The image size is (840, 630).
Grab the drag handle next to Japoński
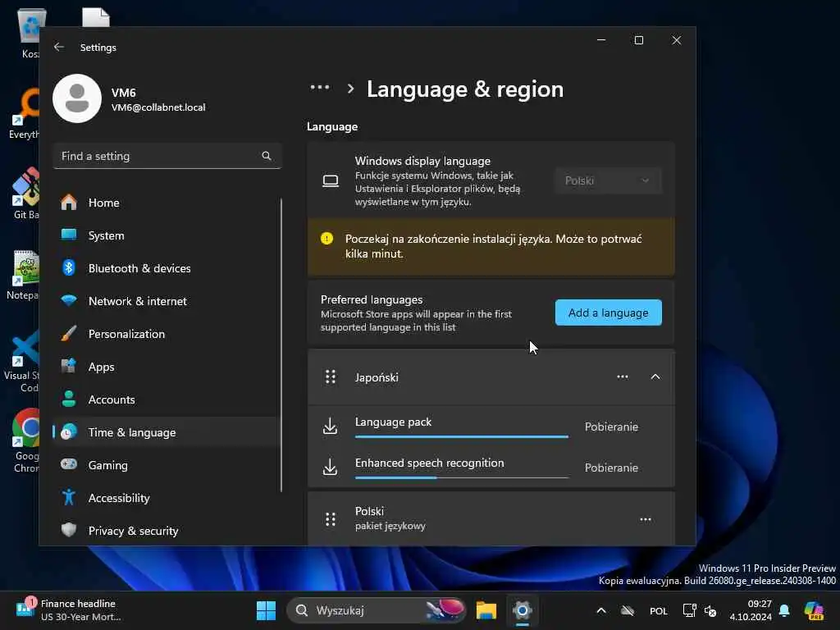pyautogui.click(x=331, y=377)
